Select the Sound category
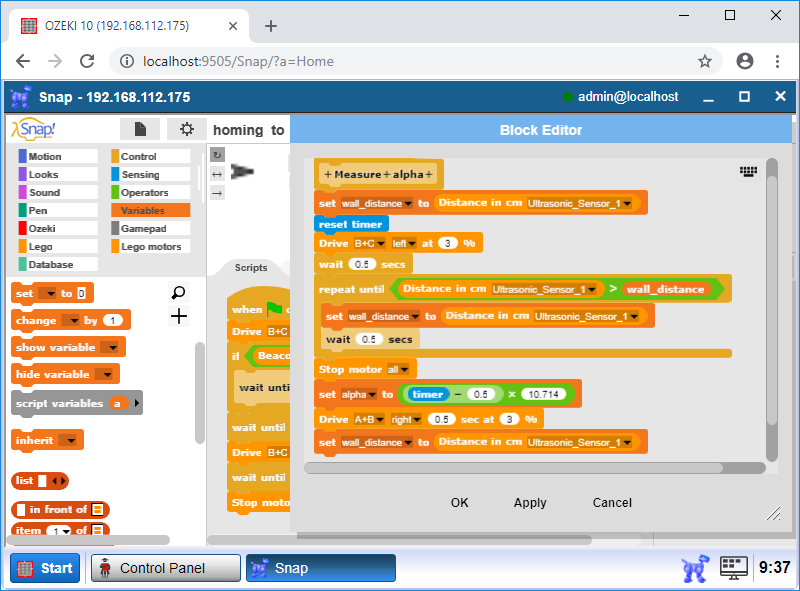This screenshot has height=591, width=800. (x=58, y=192)
